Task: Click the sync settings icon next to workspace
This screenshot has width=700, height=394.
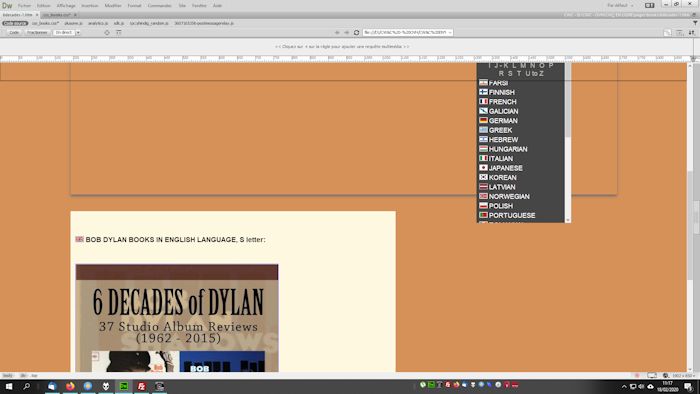Action: [650, 5]
